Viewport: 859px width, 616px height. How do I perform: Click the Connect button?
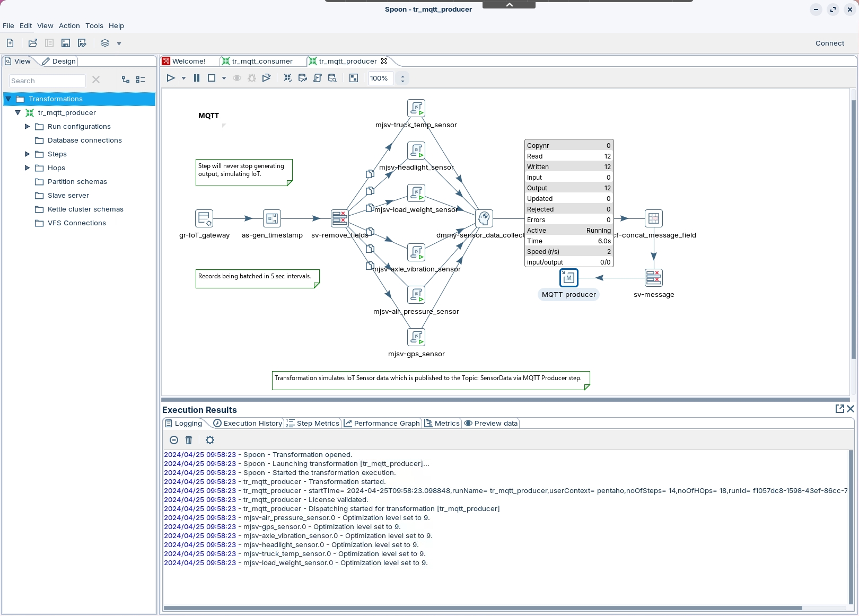pos(829,43)
